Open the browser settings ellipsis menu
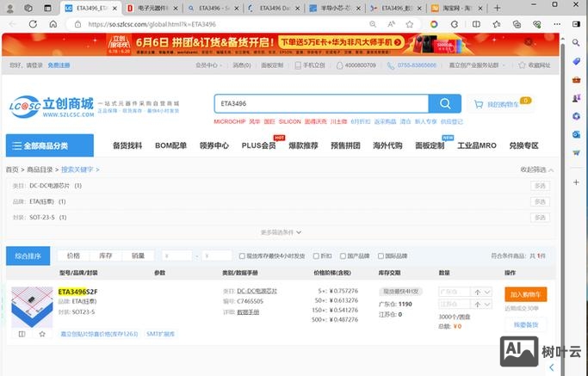This screenshot has width=588, height=376. pos(557,24)
